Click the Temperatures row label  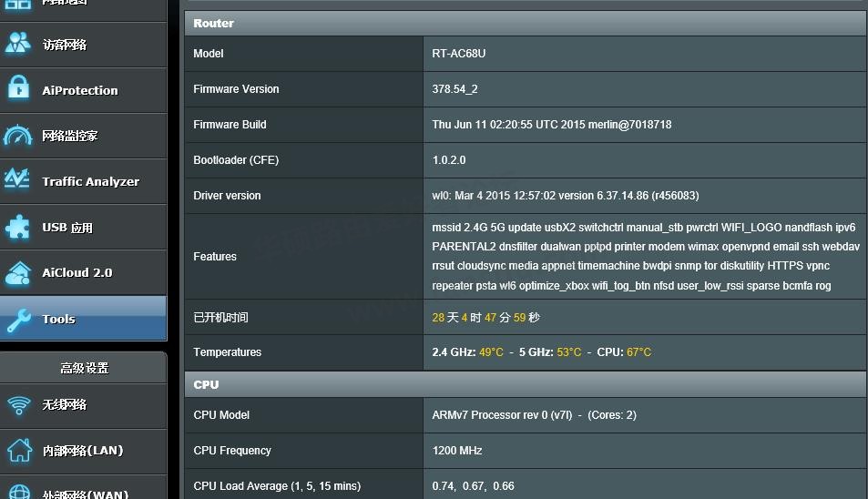coord(227,352)
